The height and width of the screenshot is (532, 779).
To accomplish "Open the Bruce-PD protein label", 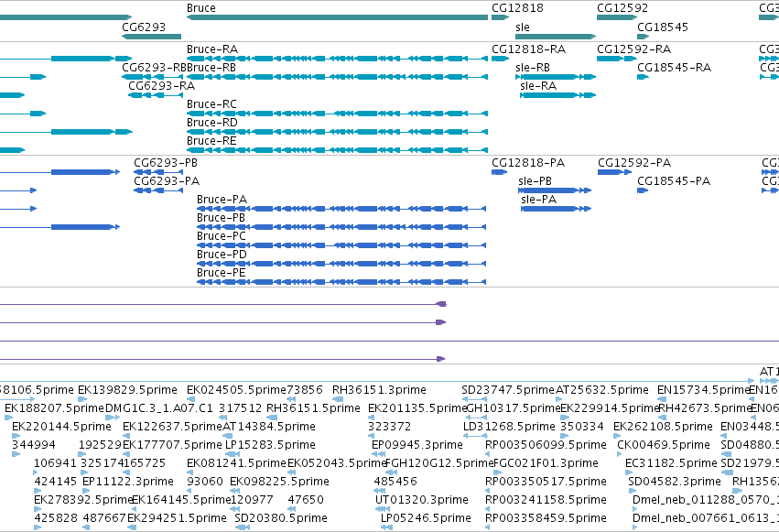I will point(222,255).
